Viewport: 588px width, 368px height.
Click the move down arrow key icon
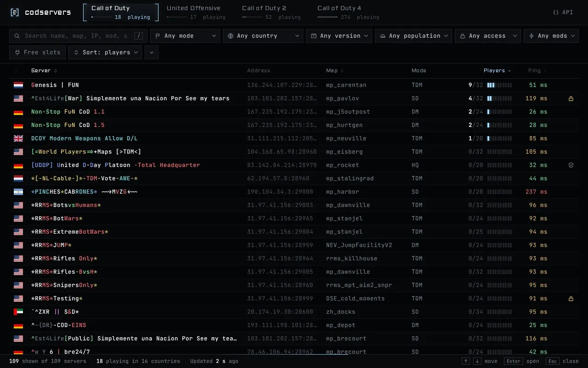[477, 361]
